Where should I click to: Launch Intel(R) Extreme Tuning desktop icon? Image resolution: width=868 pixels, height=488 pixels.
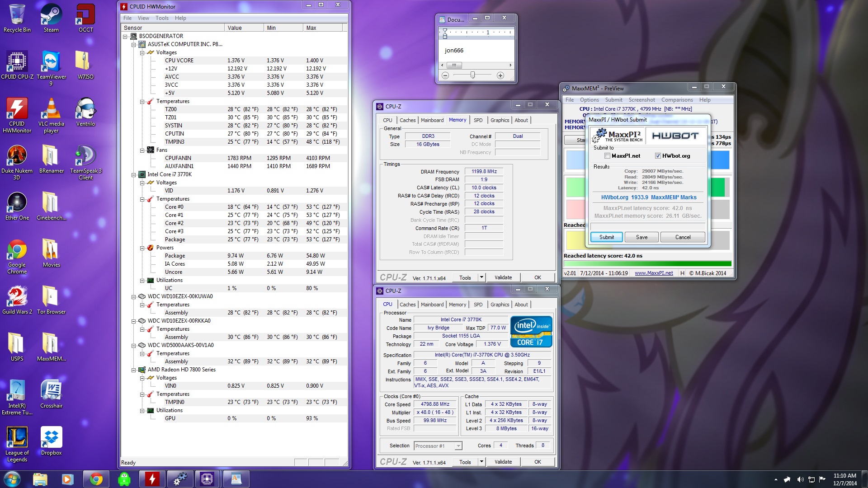click(x=17, y=397)
